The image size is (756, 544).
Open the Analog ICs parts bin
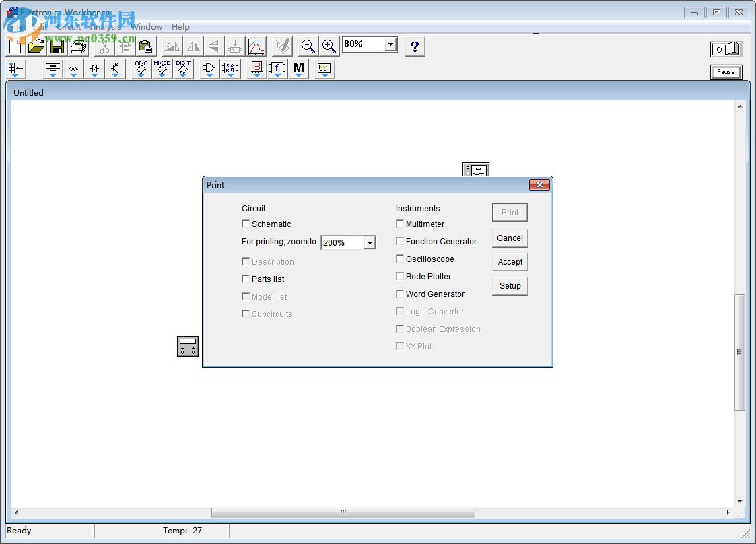(x=141, y=69)
